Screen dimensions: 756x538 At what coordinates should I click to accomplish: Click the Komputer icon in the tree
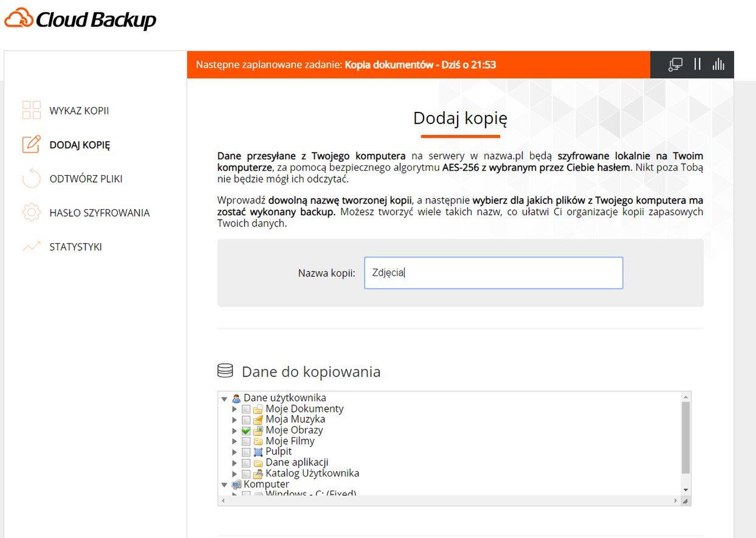[x=236, y=484]
